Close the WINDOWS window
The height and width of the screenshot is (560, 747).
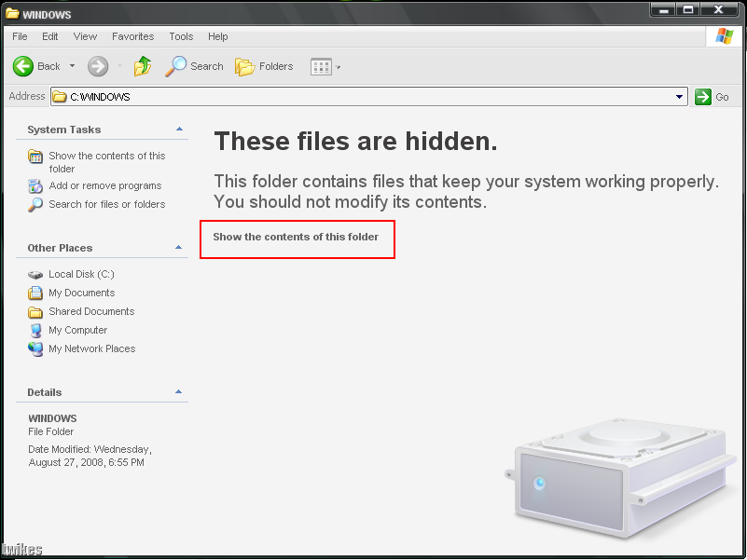pyautogui.click(x=718, y=9)
